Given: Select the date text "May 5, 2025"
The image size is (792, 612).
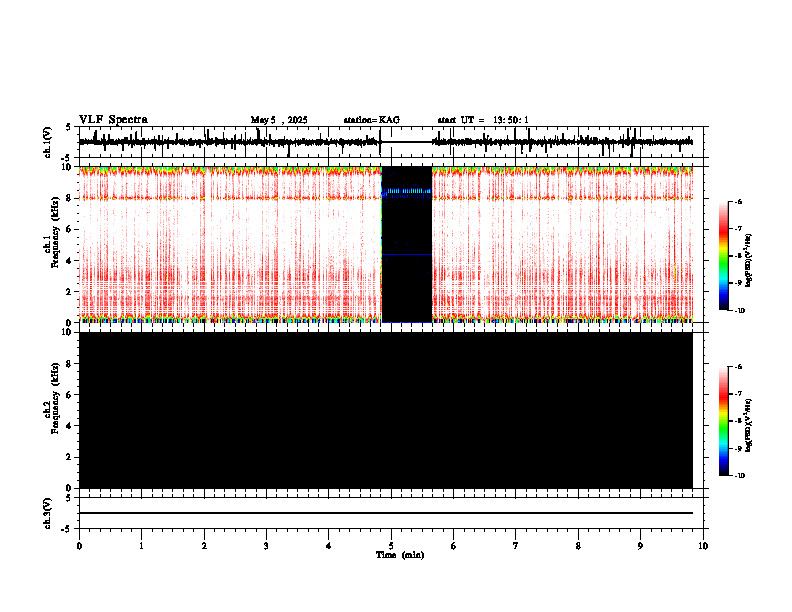Looking at the screenshot, I should click(x=279, y=120).
